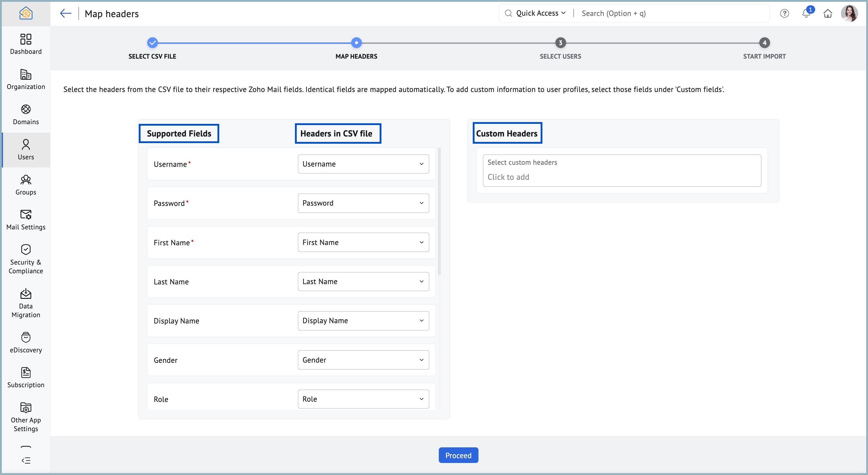Open the notifications bell icon

806,14
